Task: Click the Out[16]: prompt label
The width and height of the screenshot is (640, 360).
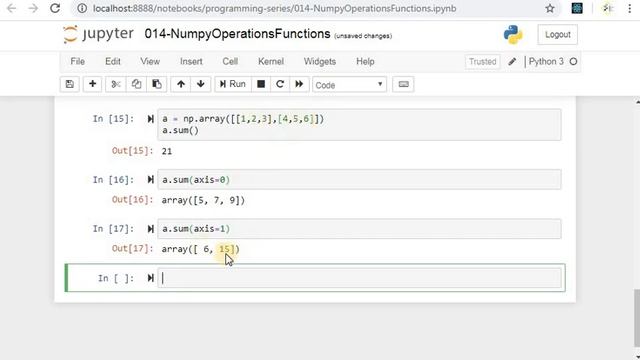Action: (133, 200)
